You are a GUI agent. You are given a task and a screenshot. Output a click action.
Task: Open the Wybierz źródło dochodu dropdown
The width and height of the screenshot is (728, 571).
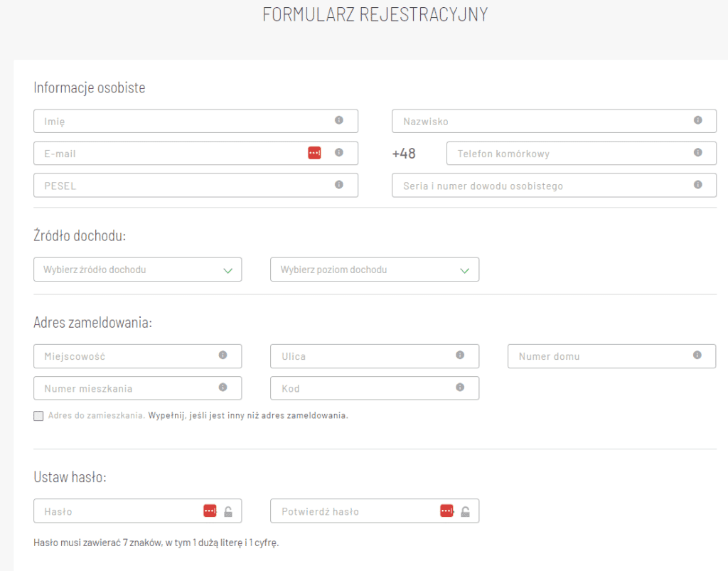(137, 270)
